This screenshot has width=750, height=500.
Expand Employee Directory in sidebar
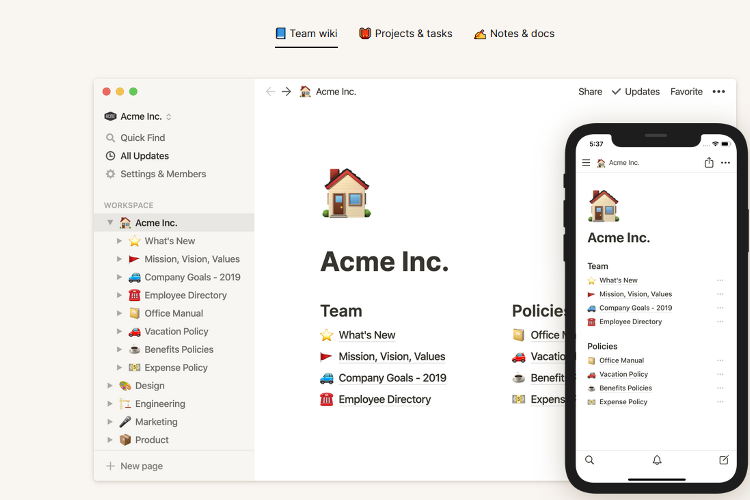(120, 295)
